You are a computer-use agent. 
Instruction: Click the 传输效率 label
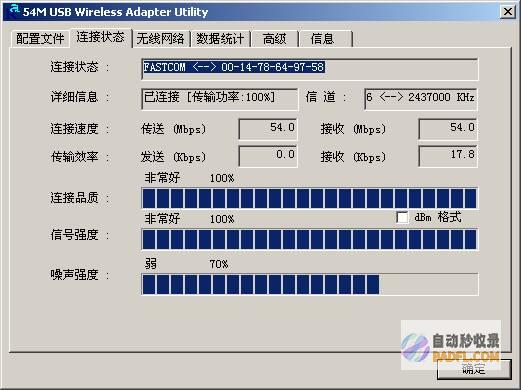pyautogui.click(x=79, y=156)
